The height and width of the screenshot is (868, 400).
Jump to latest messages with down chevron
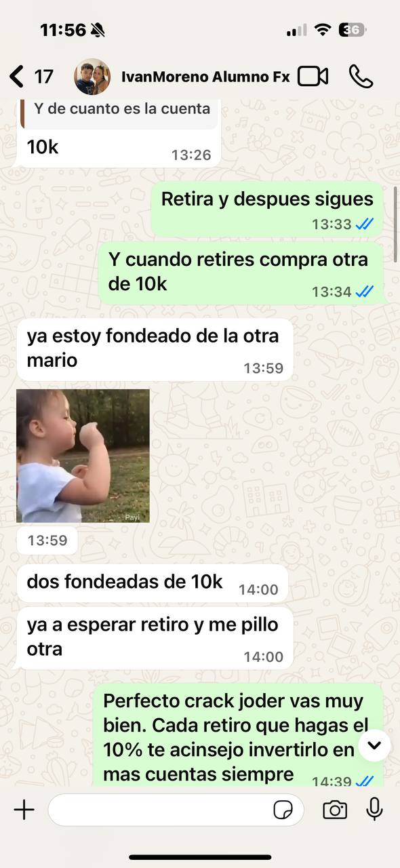point(374,746)
